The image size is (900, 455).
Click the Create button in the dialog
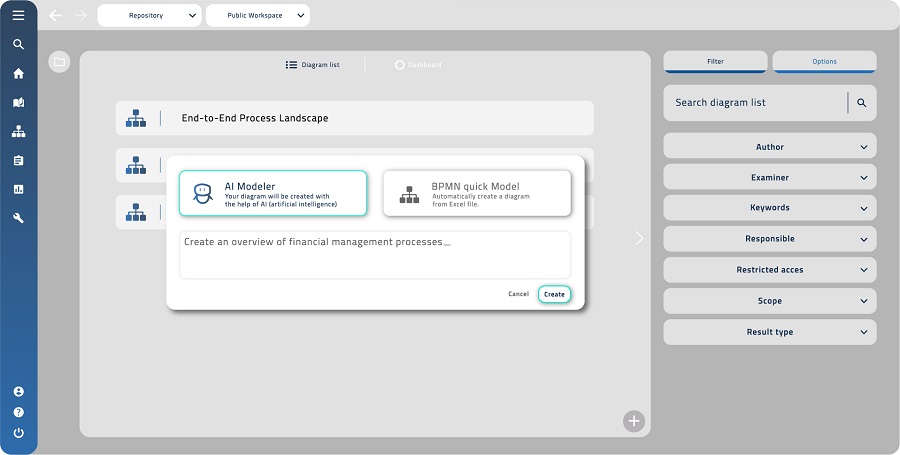tap(554, 294)
